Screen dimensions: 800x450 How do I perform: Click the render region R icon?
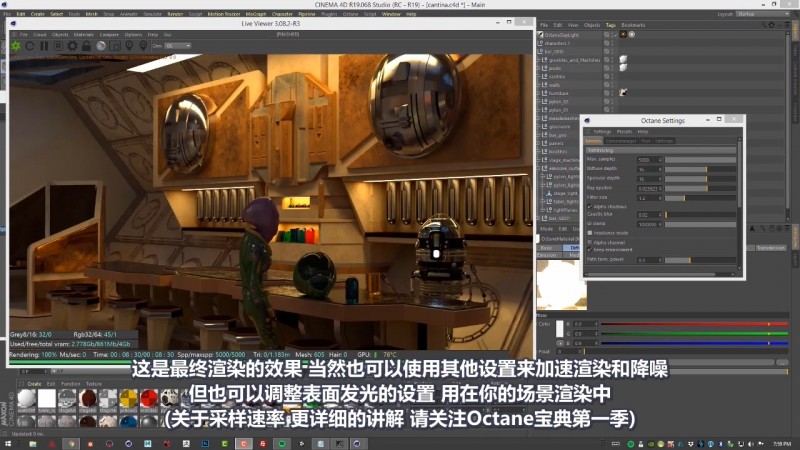58,46
